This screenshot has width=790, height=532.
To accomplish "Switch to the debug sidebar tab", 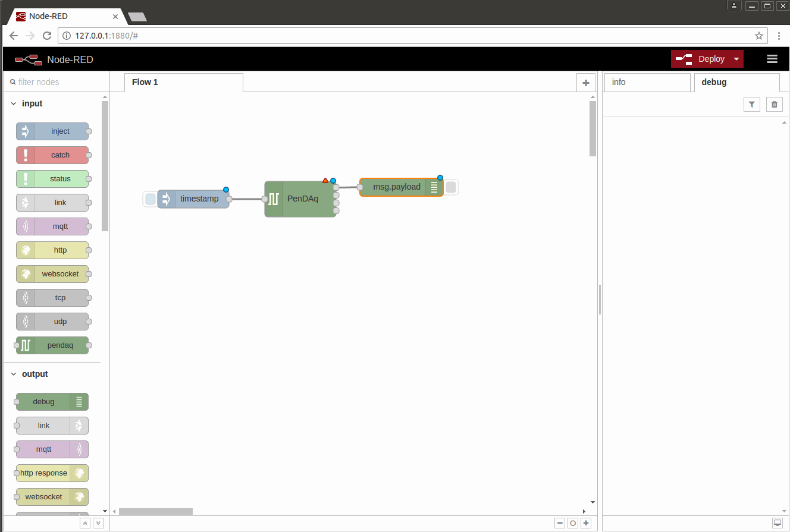I will click(x=737, y=82).
